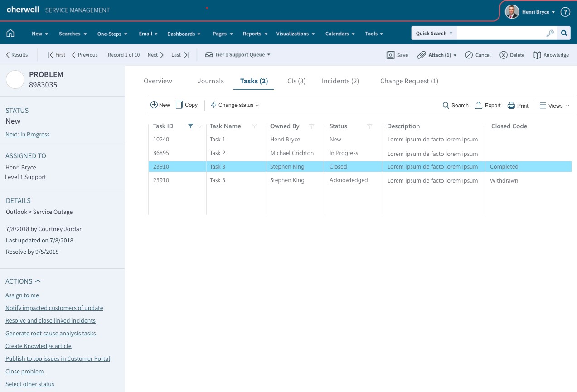Click the Home icon in navigation bar
The image size is (577, 392).
click(10, 34)
